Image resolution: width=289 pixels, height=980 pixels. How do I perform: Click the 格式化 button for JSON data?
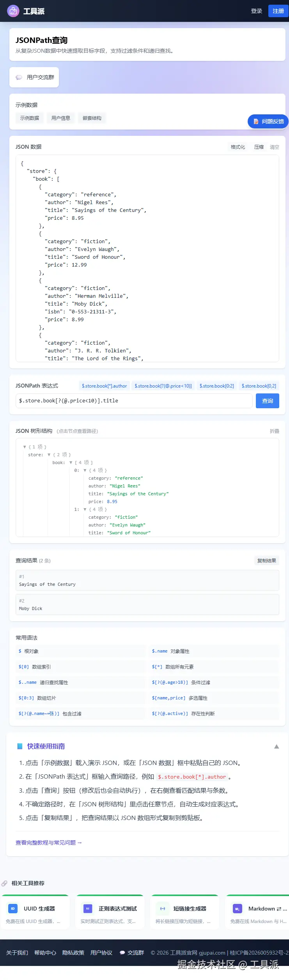pyautogui.click(x=238, y=147)
